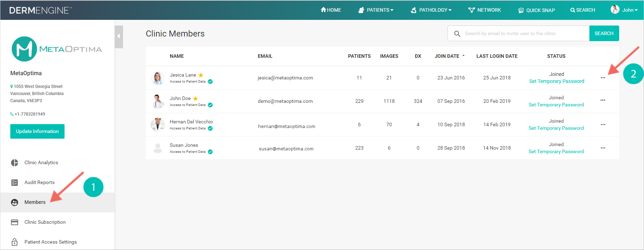Click the map pin icon by clinic address
This screenshot has width=644, height=250.
click(12, 87)
